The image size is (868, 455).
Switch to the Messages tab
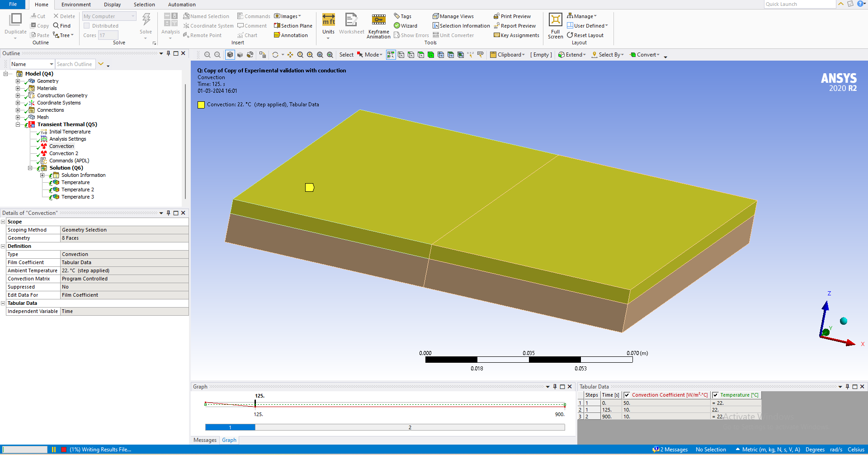[x=205, y=440]
